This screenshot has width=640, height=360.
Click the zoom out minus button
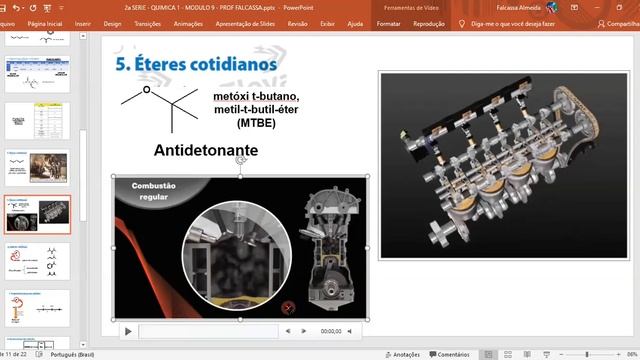point(561,355)
